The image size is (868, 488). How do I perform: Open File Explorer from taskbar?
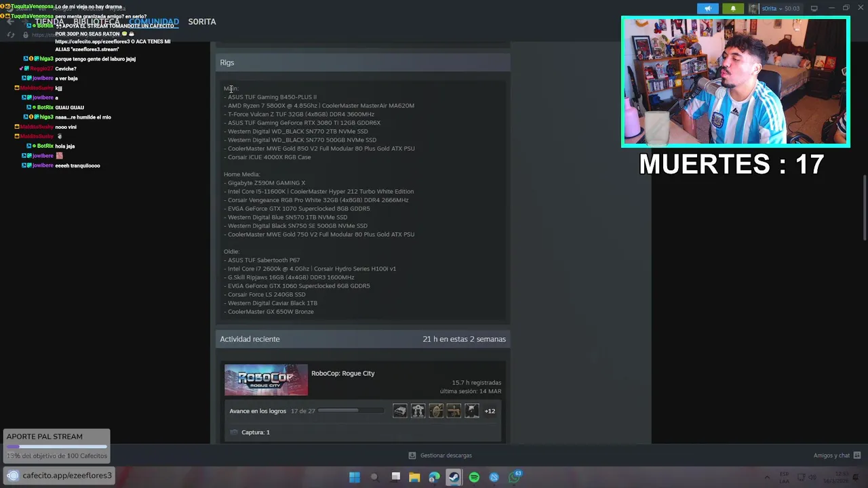click(x=414, y=477)
